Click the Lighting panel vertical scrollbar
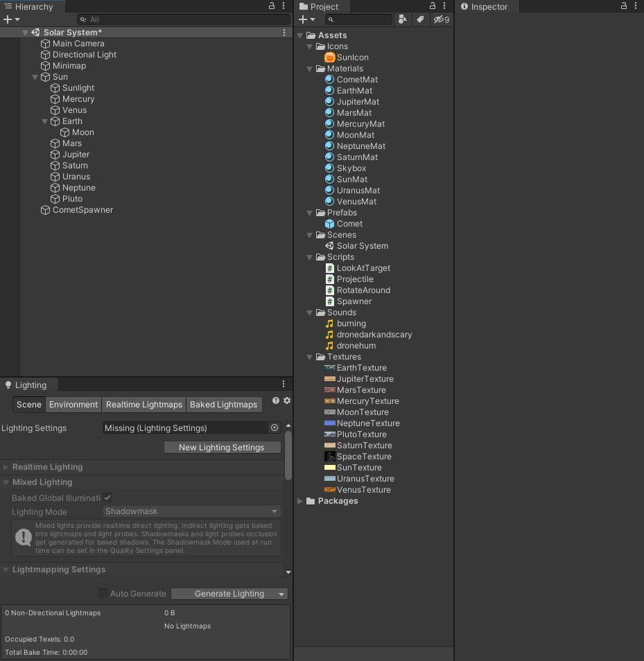 pos(288,455)
